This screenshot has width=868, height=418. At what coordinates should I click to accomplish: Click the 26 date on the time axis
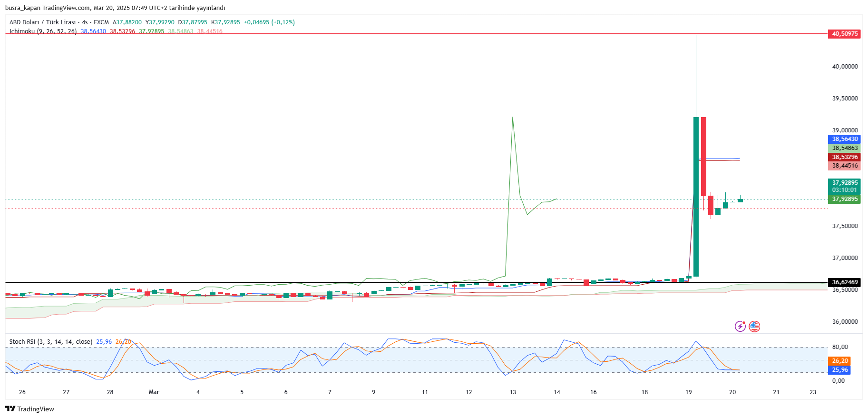pyautogui.click(x=22, y=392)
